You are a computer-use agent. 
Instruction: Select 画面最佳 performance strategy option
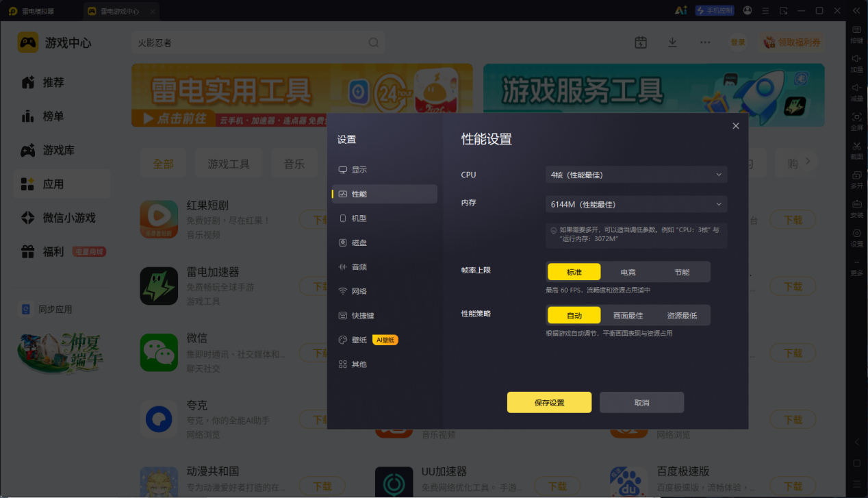[x=628, y=315]
